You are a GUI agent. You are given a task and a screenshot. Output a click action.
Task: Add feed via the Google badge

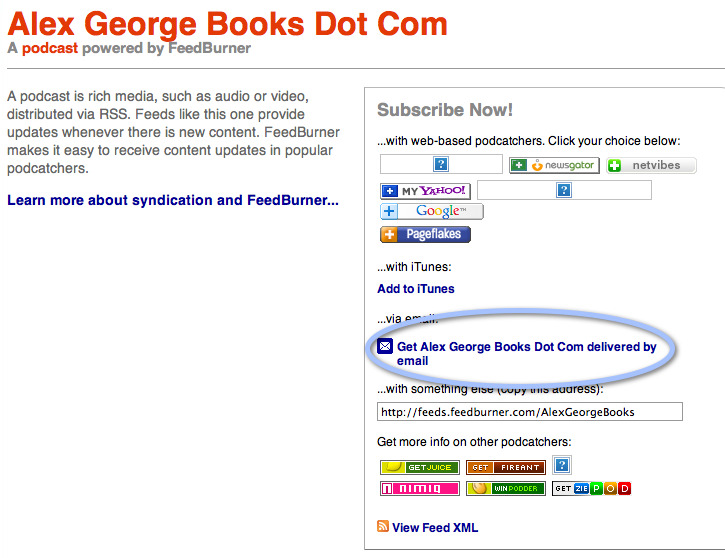pyautogui.click(x=432, y=211)
